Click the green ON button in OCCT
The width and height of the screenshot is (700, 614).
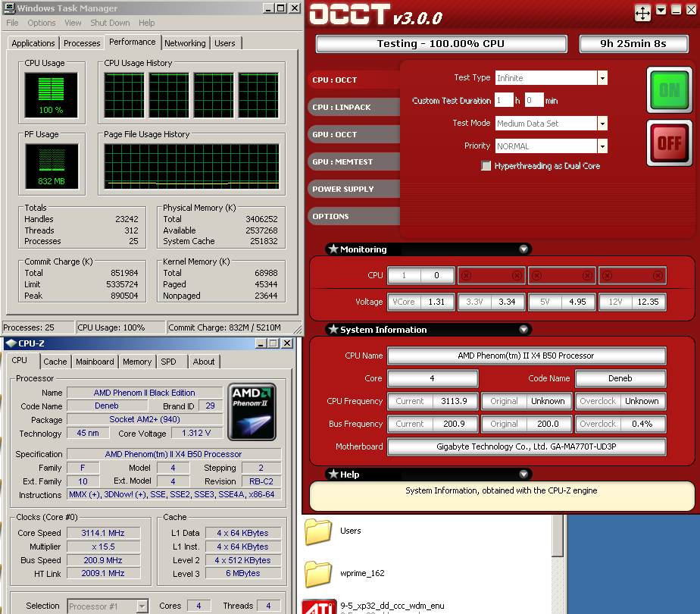[x=669, y=89]
